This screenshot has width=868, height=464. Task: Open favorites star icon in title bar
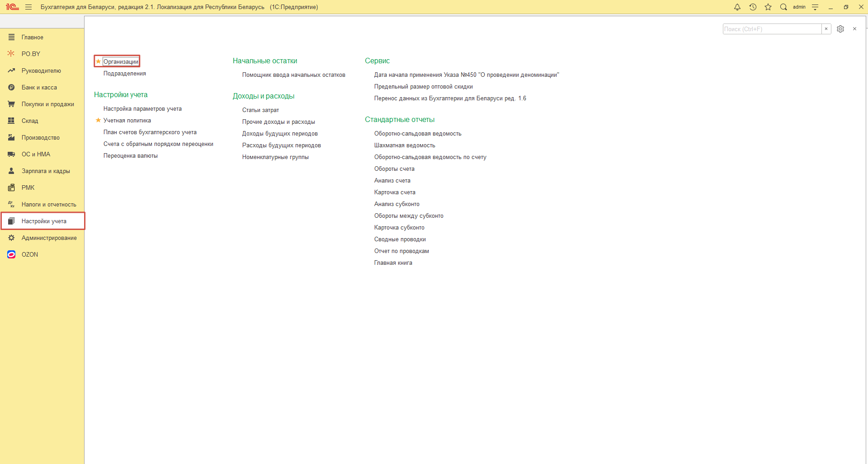[x=768, y=7]
